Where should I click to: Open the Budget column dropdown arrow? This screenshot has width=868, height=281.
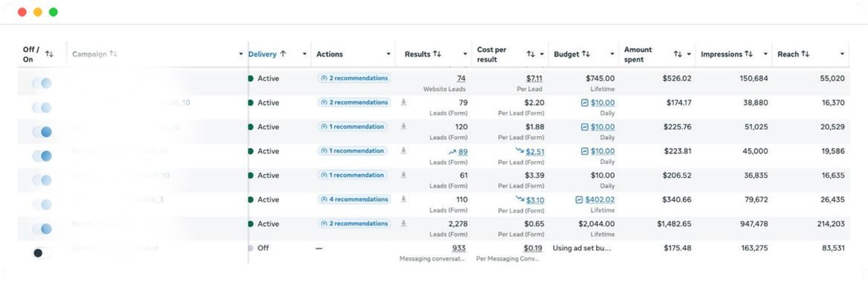pos(612,54)
